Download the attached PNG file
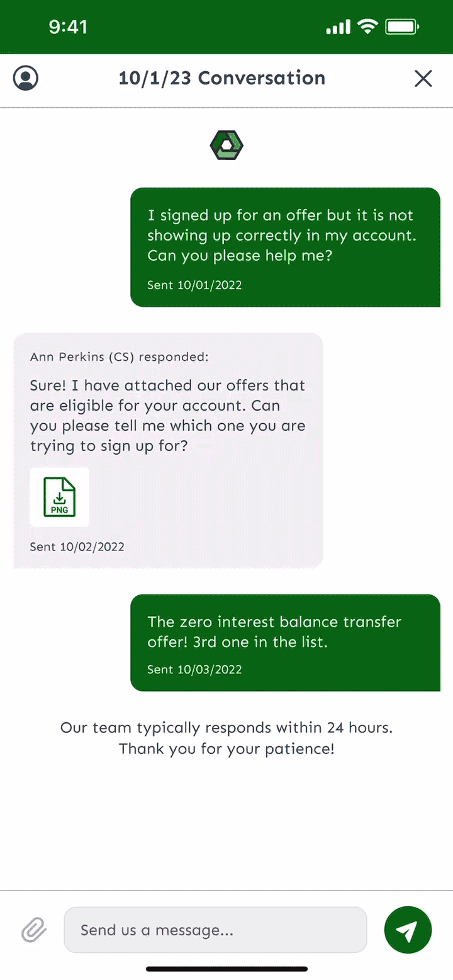 click(x=60, y=497)
